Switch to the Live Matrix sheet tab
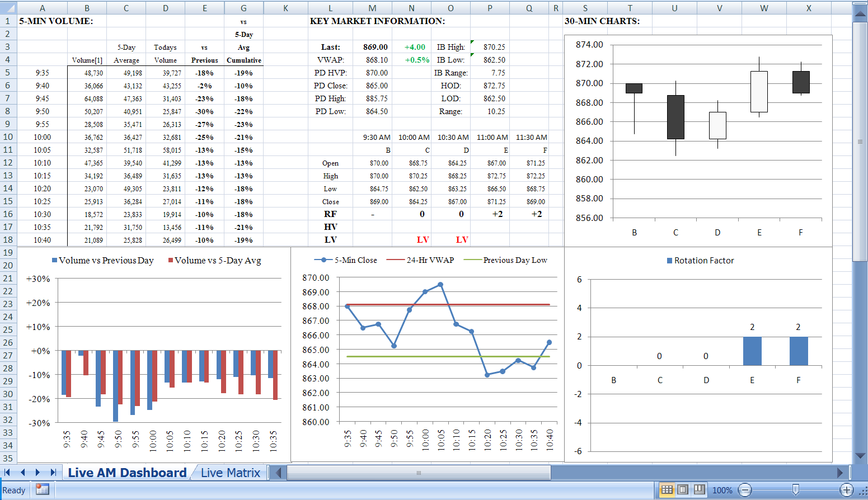The image size is (868, 500). 231,473
